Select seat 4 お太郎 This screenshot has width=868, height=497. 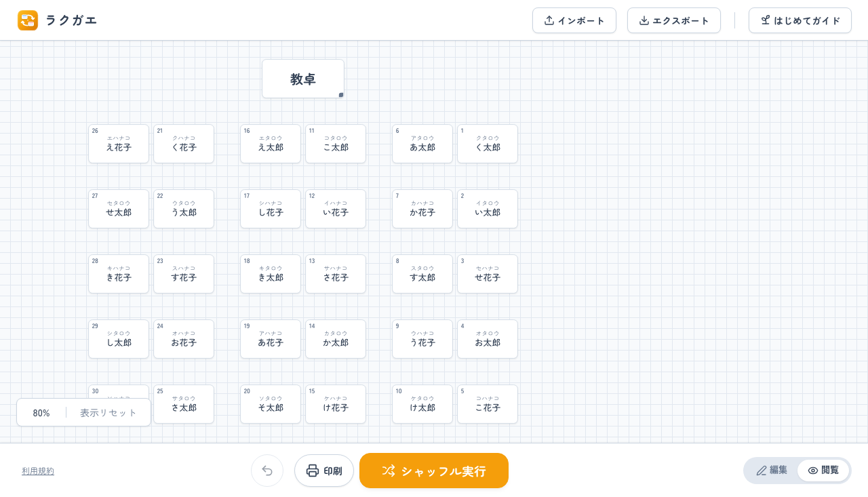[x=488, y=339]
